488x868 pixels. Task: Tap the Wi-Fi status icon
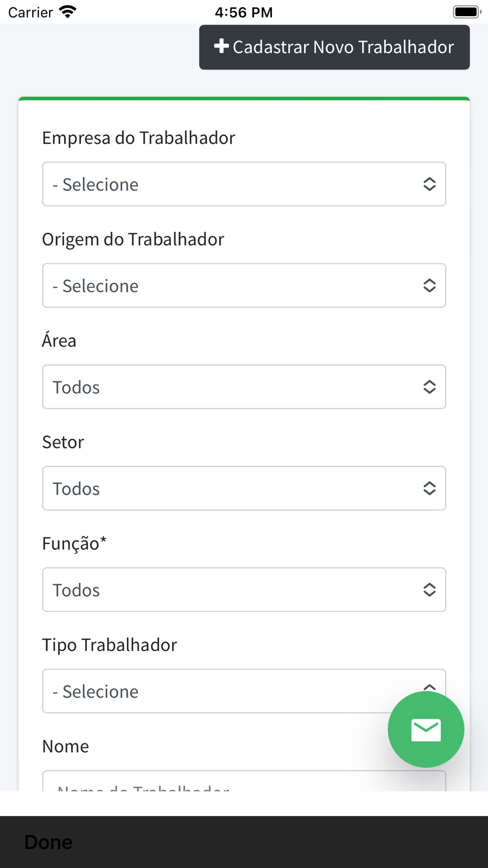click(x=67, y=12)
